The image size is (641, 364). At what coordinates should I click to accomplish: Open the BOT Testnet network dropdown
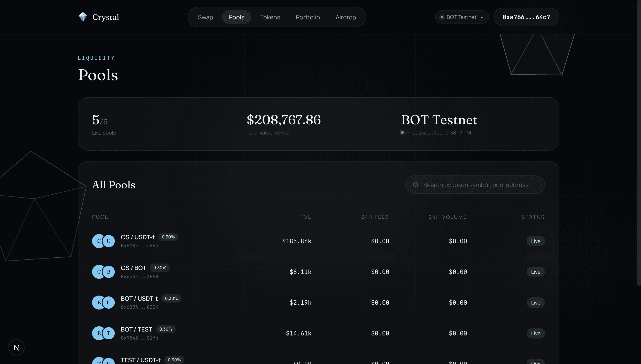[x=462, y=17]
